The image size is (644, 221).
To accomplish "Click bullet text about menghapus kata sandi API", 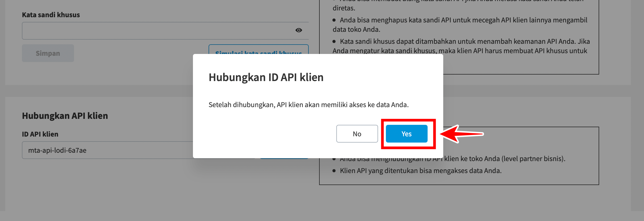I will 463,20.
